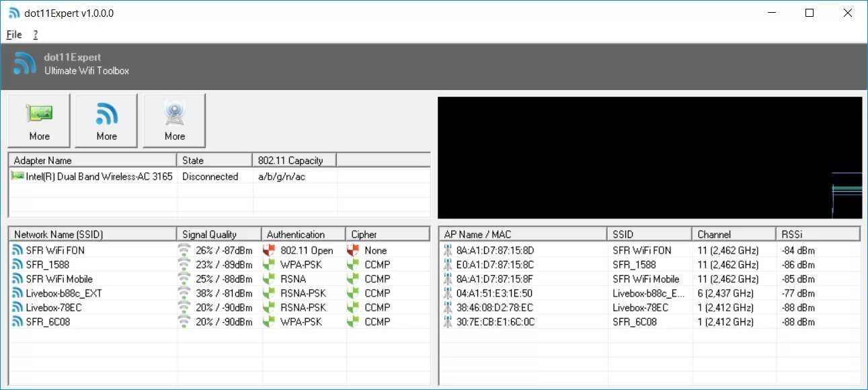
Task: Click the wifi icon next to SFR WiFi FON
Action: pos(18,250)
